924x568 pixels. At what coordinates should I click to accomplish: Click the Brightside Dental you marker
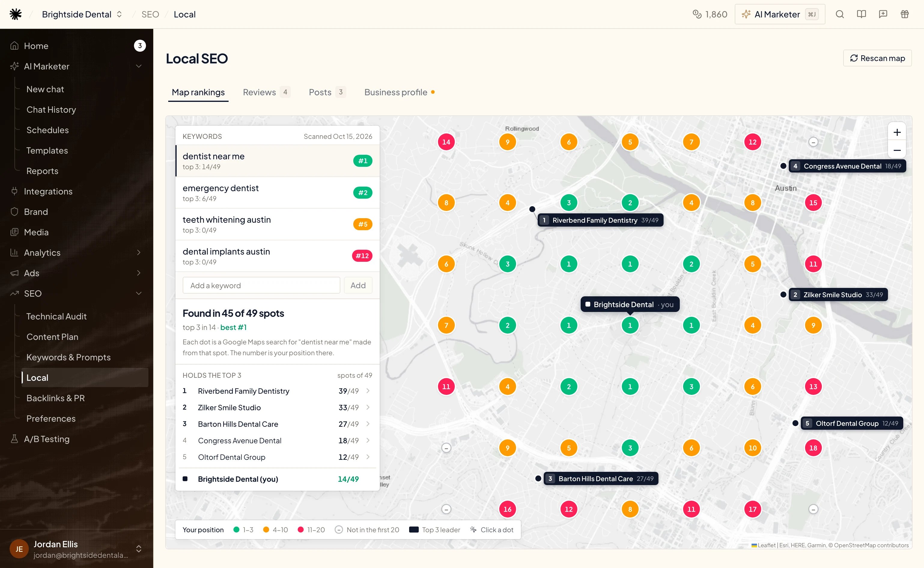630,304
